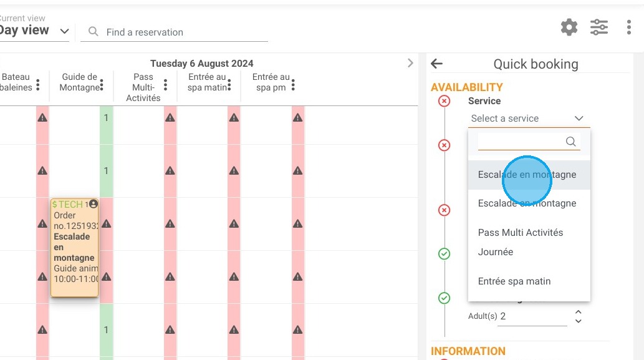
Task: Go to next day with chevron arrow
Action: [x=410, y=63]
